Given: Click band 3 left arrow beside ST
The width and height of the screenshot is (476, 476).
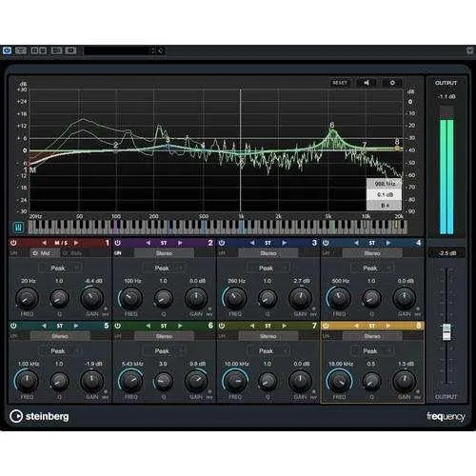Looking at the screenshot, I should coord(252,243).
